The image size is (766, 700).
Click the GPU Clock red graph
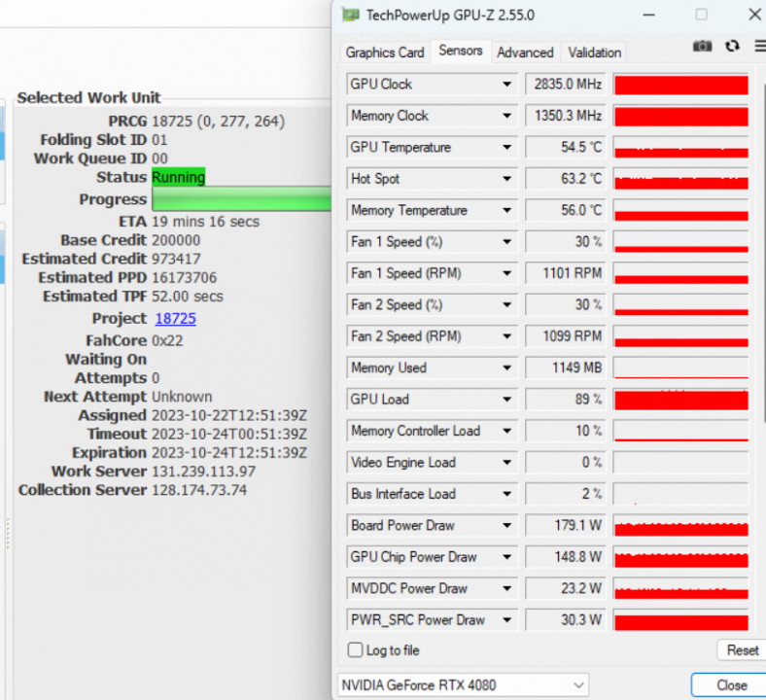(681, 84)
